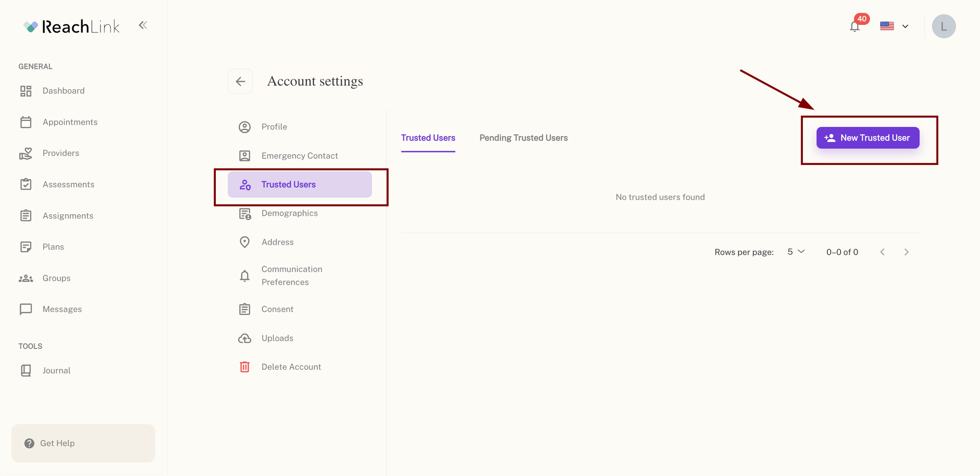The image size is (980, 476).
Task: Click the Uploads cloud icon
Action: pyautogui.click(x=245, y=338)
